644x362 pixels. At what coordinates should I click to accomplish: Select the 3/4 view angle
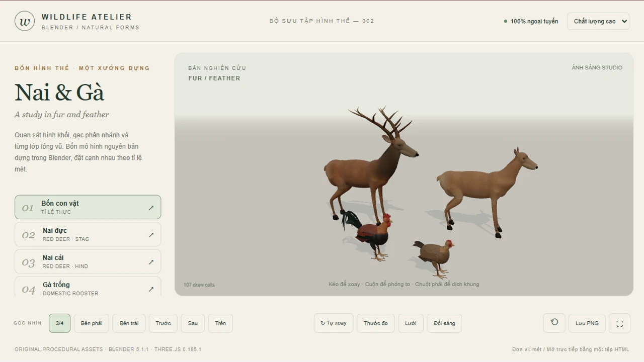[x=59, y=323]
